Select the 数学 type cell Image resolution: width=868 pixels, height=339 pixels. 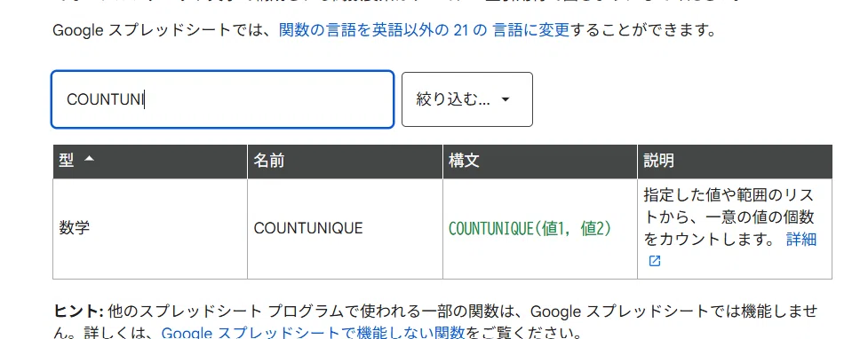[x=150, y=228]
